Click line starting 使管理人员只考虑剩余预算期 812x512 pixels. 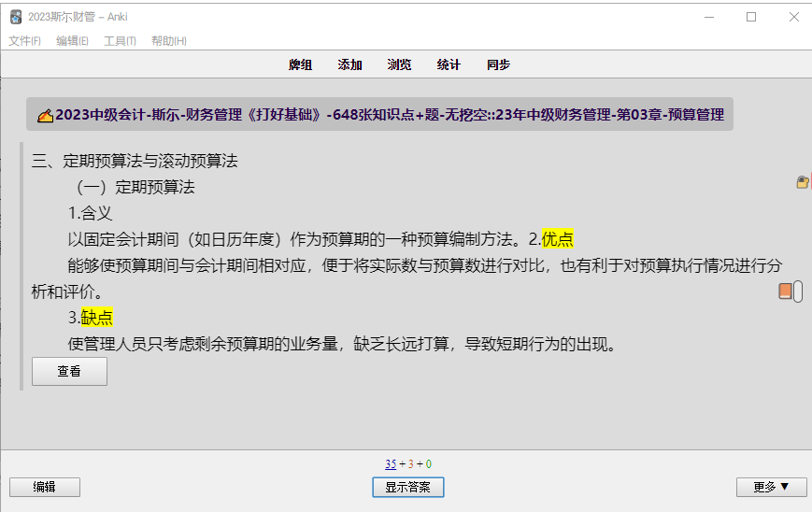(342, 344)
